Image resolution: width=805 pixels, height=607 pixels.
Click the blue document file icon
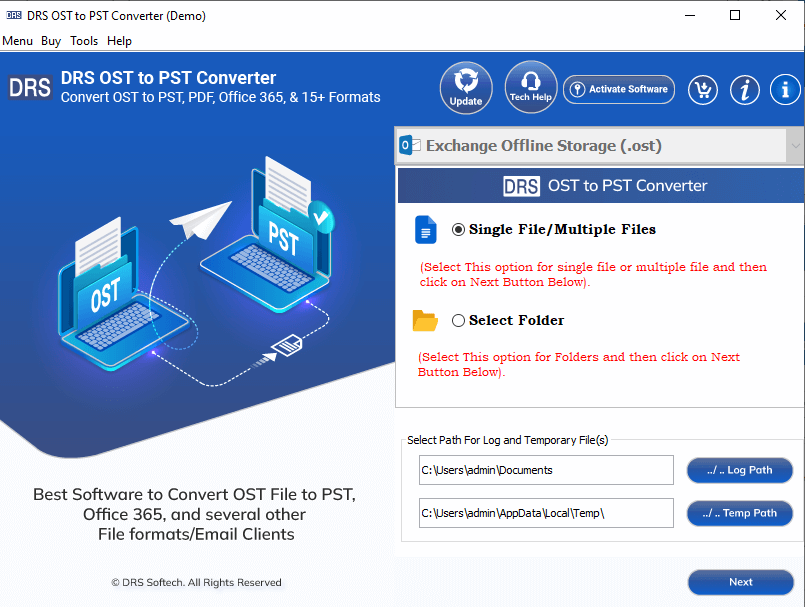point(426,230)
